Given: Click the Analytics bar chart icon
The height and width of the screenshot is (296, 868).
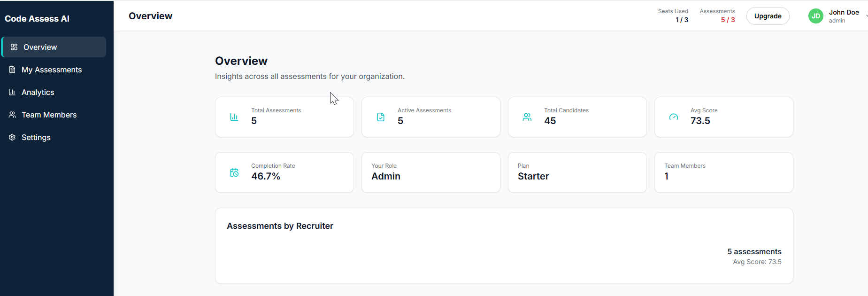Looking at the screenshot, I should 12,92.
